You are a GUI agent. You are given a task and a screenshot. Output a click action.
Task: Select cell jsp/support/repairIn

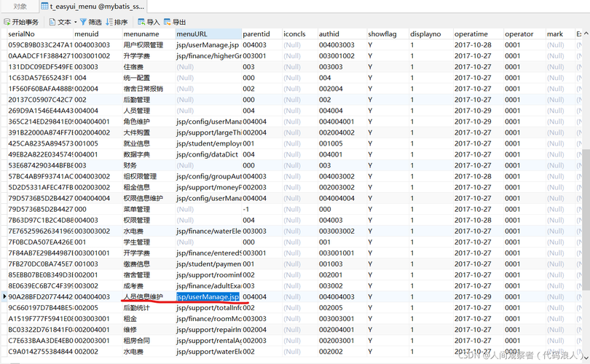[x=208, y=329]
